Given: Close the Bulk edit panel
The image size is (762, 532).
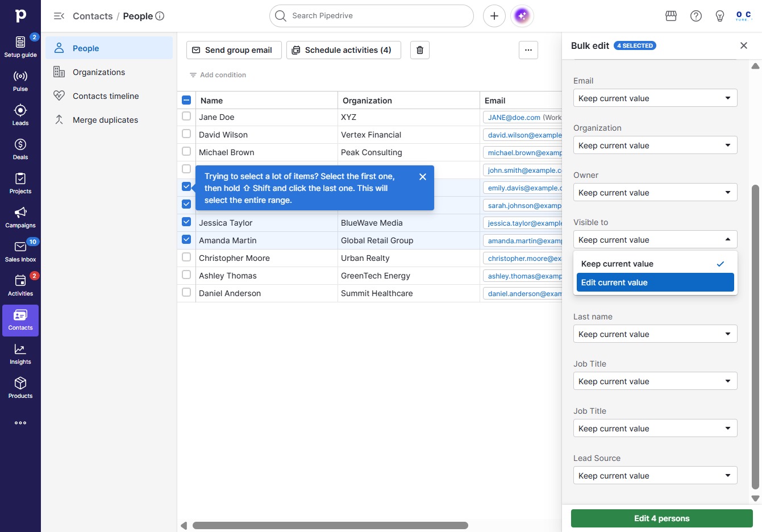Looking at the screenshot, I should tap(744, 45).
